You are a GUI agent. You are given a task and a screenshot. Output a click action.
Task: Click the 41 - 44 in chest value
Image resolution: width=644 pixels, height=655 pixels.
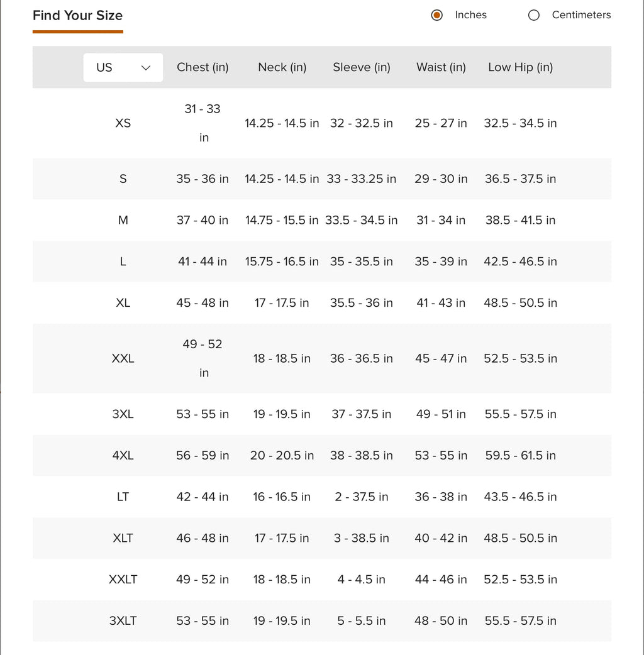pyautogui.click(x=203, y=261)
